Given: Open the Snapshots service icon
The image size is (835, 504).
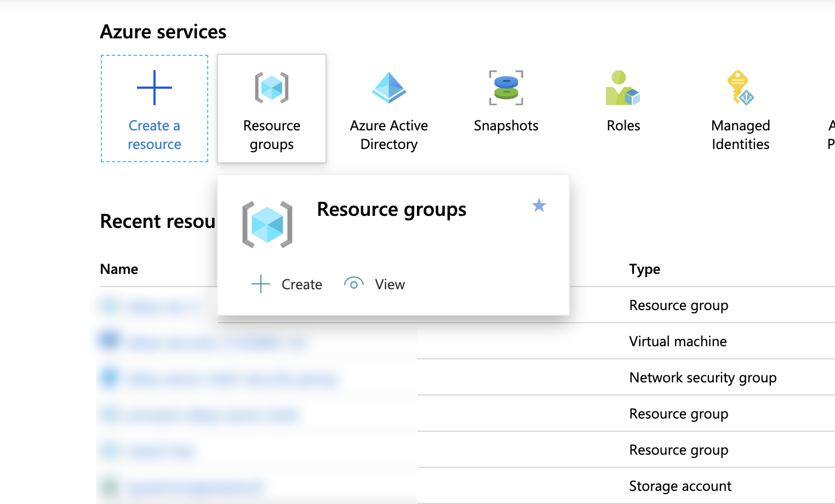Looking at the screenshot, I should pyautogui.click(x=506, y=88).
